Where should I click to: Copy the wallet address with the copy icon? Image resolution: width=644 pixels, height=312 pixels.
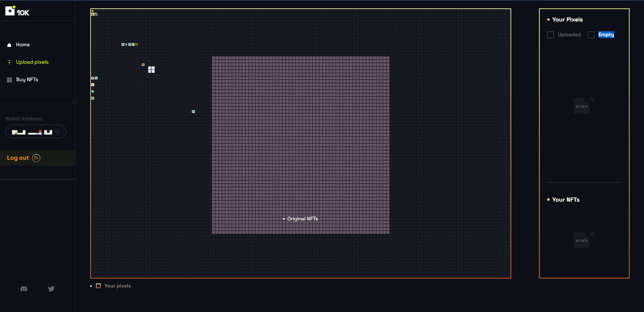click(x=57, y=132)
